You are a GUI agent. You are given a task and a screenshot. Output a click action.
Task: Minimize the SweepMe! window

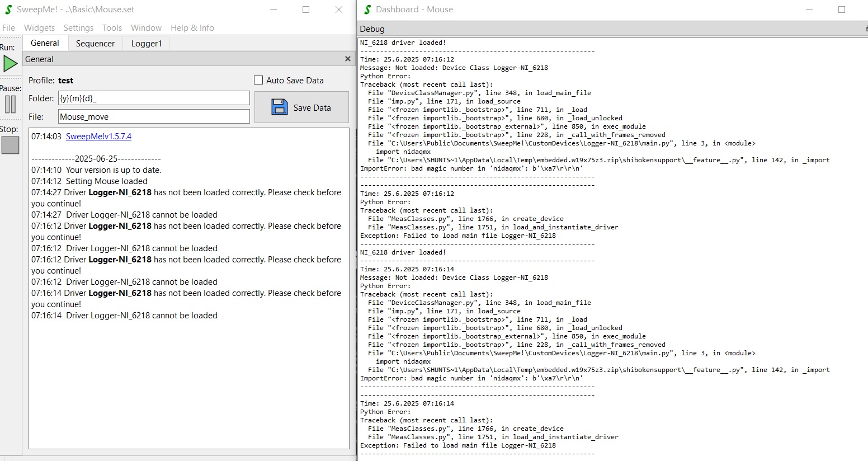[x=273, y=10]
